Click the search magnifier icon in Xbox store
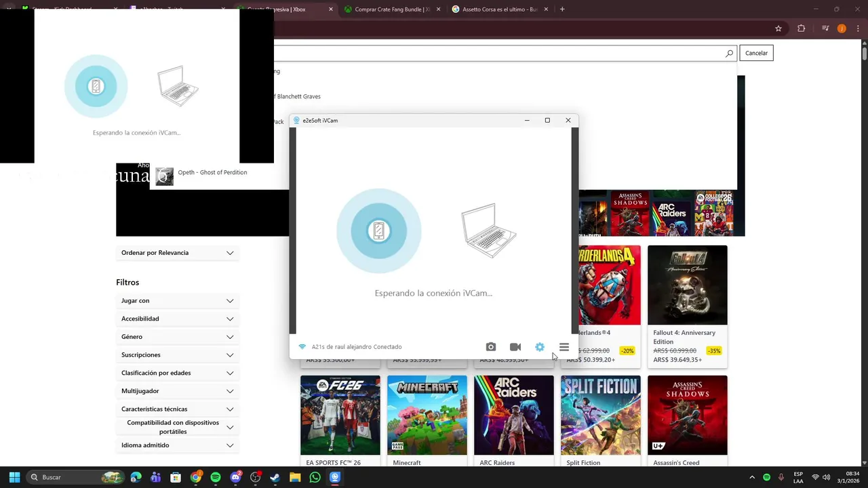This screenshot has width=868, height=488. pos(730,53)
